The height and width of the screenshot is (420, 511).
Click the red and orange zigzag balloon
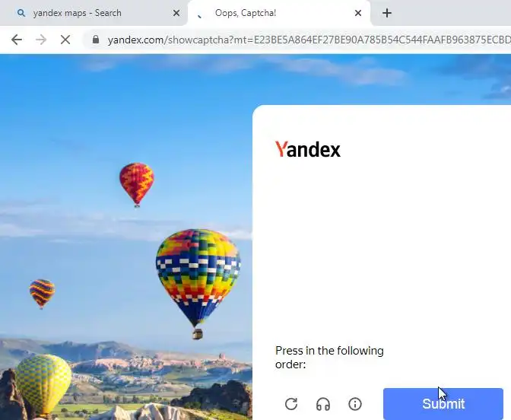pyautogui.click(x=137, y=184)
